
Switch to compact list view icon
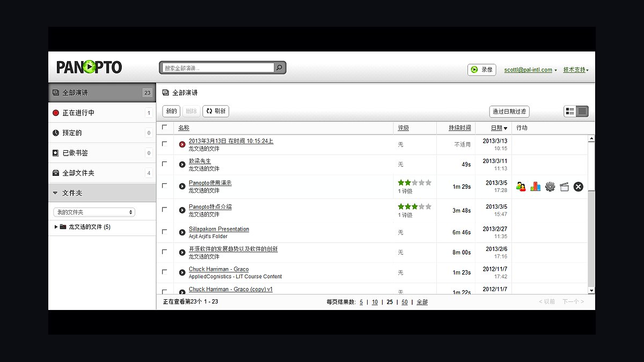582,112
